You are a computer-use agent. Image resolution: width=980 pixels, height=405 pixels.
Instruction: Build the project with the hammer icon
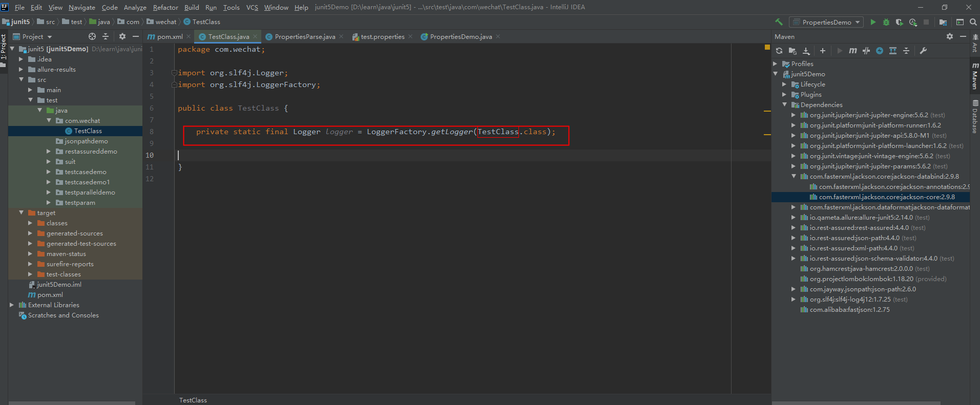coord(779,22)
